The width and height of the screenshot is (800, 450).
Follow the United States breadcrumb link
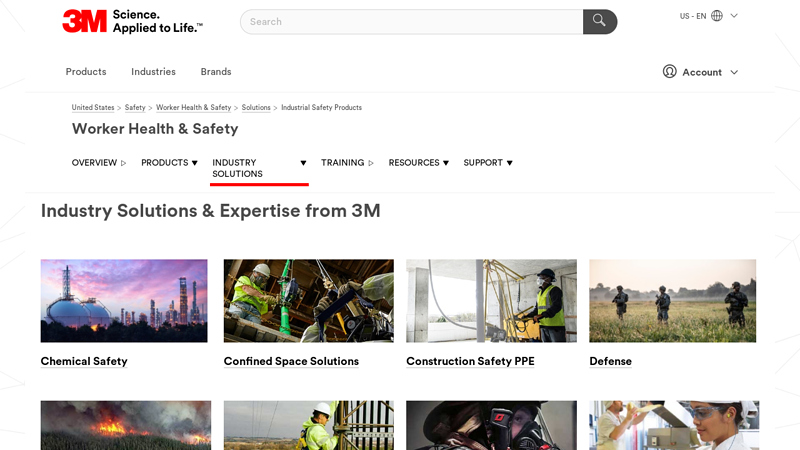tap(93, 108)
